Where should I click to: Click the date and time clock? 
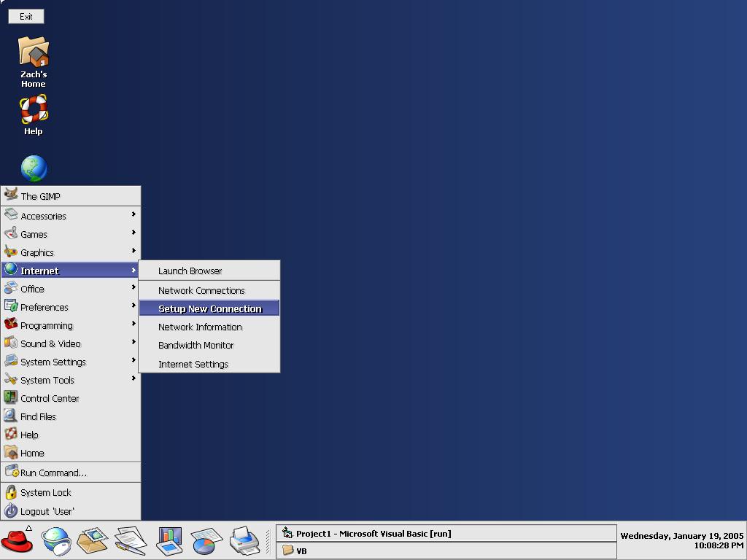(x=681, y=540)
